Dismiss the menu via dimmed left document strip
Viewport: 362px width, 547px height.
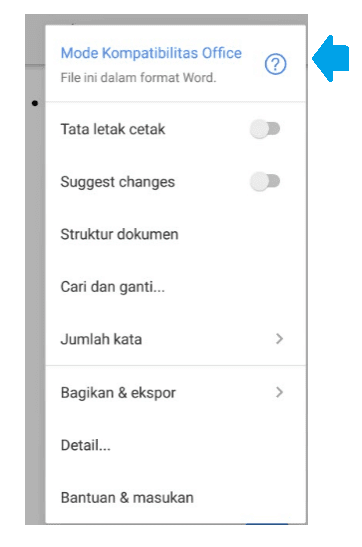pyautogui.click(x=35, y=297)
